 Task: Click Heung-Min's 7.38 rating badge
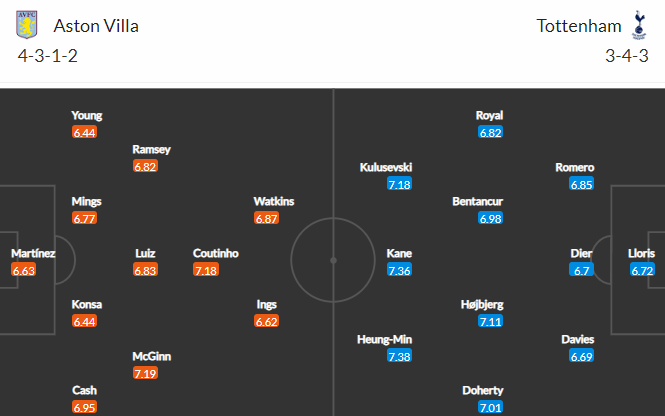(x=399, y=356)
